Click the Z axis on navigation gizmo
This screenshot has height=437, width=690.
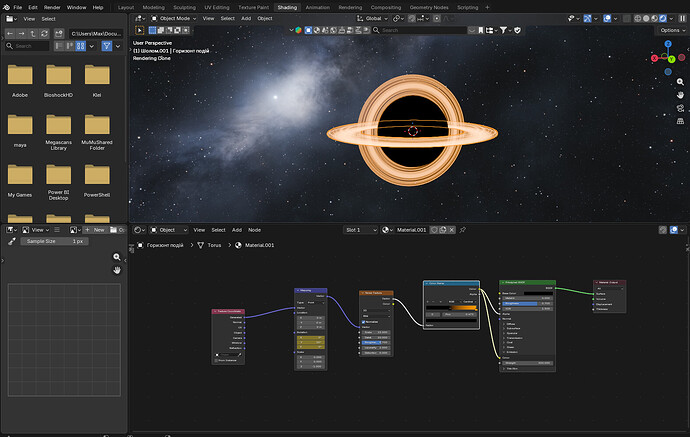pos(668,44)
